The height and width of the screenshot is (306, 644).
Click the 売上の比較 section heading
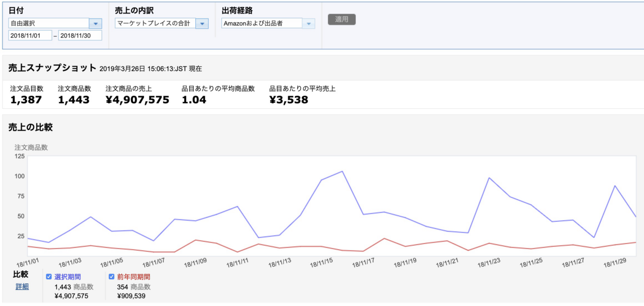(31, 127)
